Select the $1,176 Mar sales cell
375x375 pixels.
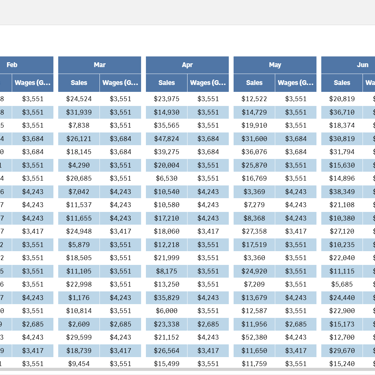click(x=79, y=298)
